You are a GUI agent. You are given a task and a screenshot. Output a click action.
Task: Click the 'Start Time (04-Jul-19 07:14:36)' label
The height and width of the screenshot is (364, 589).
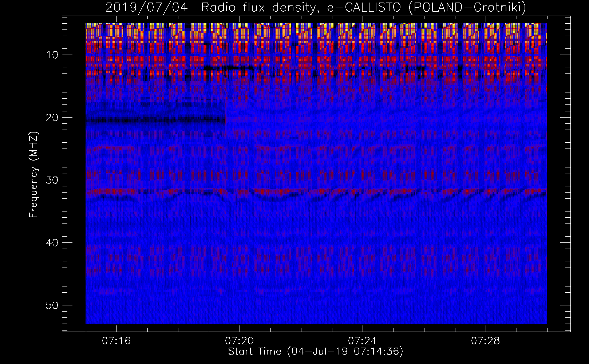pos(316,352)
